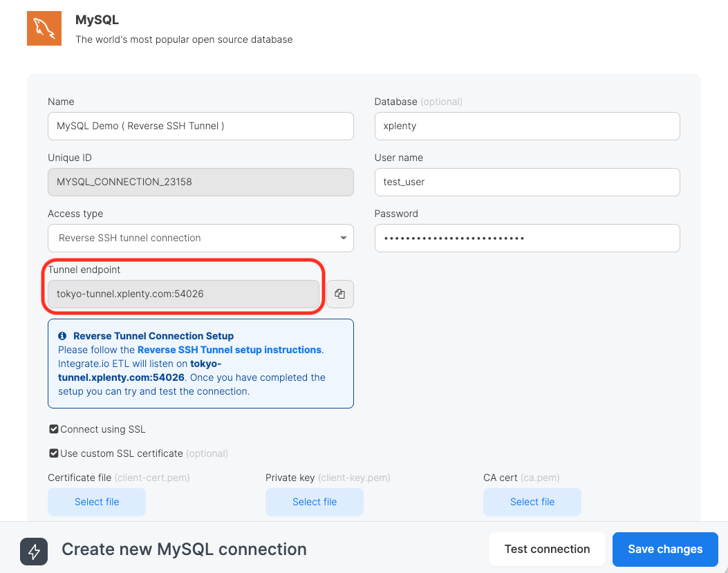Click the Database name input field
The width and height of the screenshot is (728, 573).
[527, 126]
